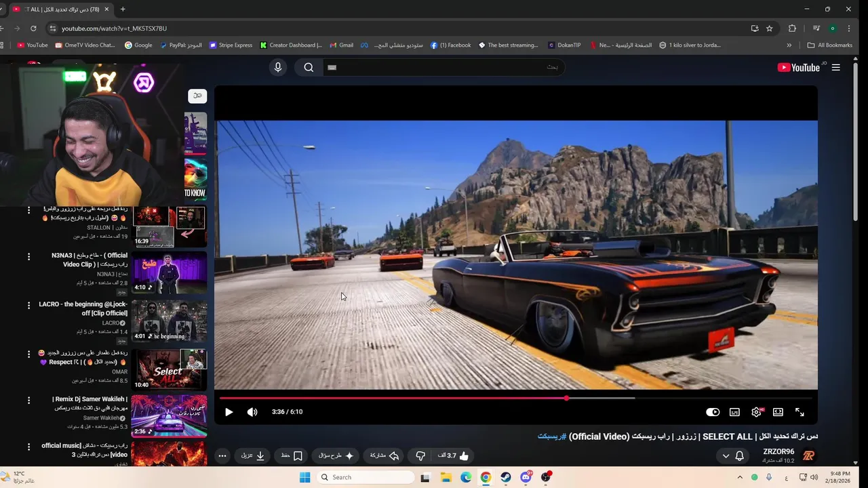Show more bookmarks chevron
The height and width of the screenshot is (488, 868).
789,45
